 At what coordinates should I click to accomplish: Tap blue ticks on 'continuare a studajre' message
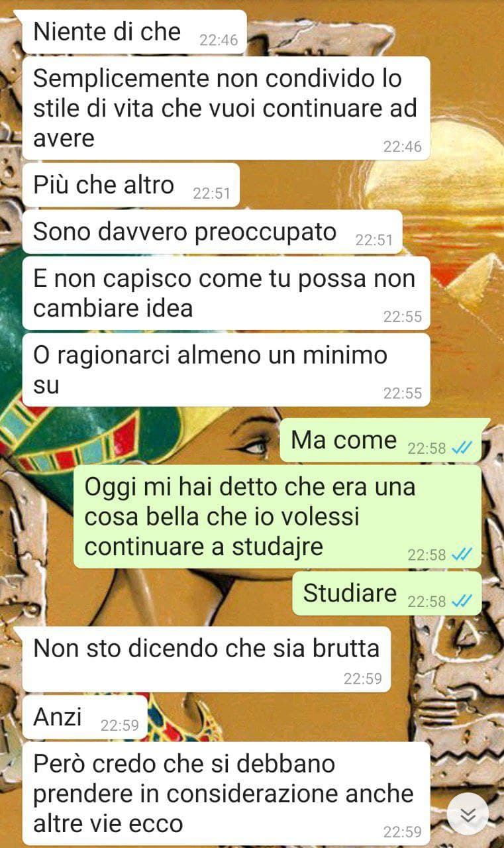pyautogui.click(x=462, y=555)
